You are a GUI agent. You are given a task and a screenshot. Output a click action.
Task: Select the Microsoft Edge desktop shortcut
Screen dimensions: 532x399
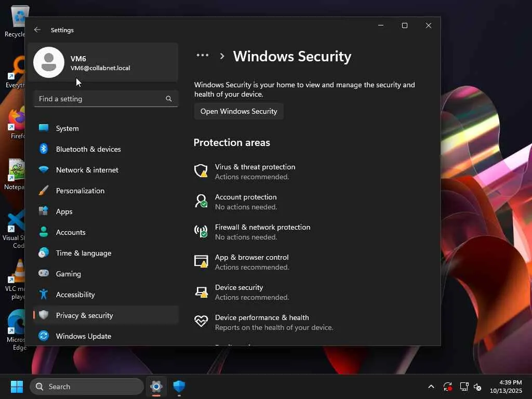pos(16,330)
